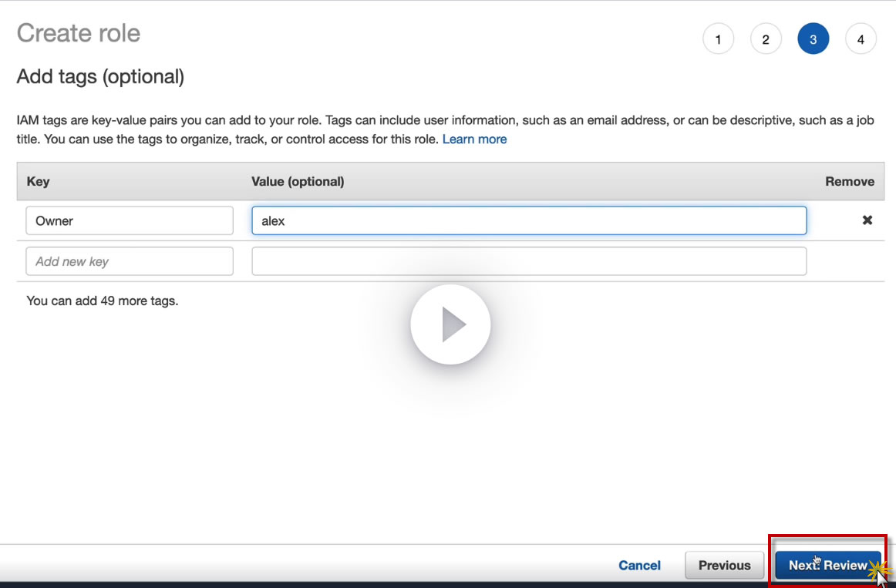Viewport: 896px width, 588px height.
Task: Click Next: Review button
Action: (x=827, y=566)
